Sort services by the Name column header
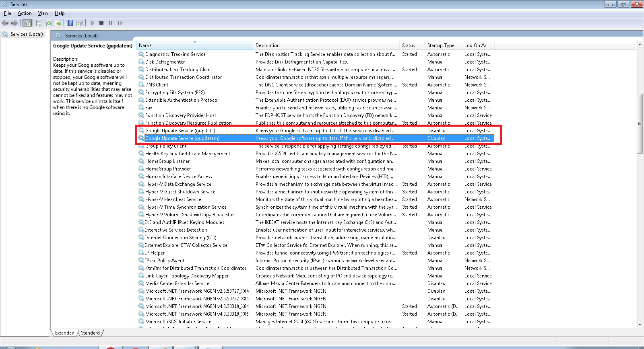Image resolution: width=644 pixels, height=349 pixels. point(195,45)
